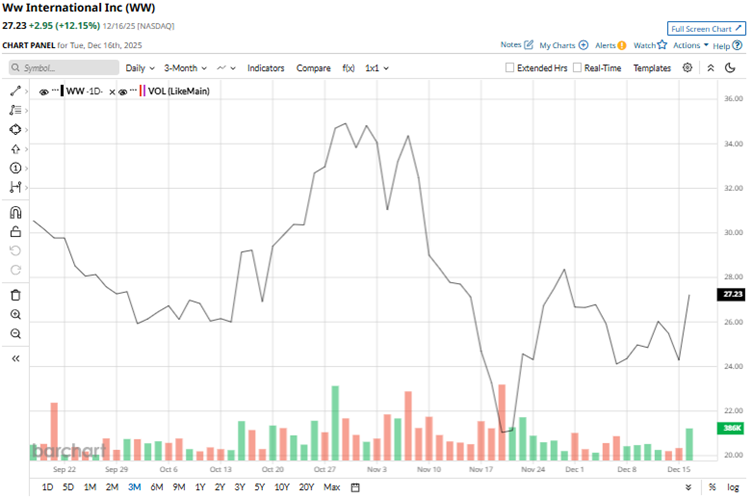Collapse the drawing tools sidebar
Image resolution: width=752 pixels, height=498 pixels.
15,358
